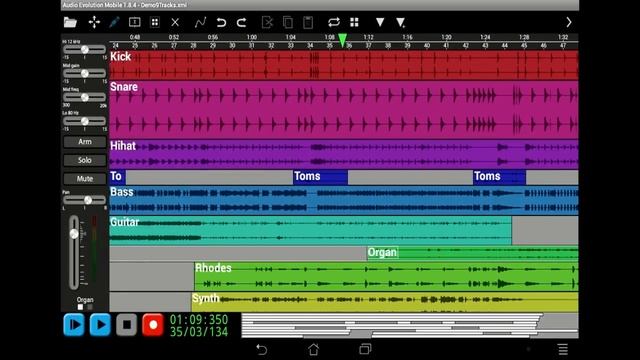The image size is (640, 360).
Task: Play from start with first blue button
Action: pos(74,325)
